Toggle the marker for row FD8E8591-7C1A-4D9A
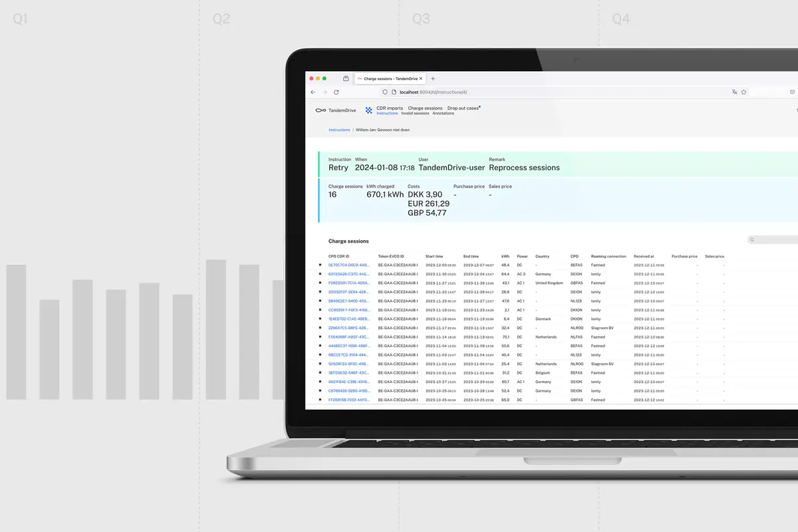This screenshot has width=798, height=532. click(320, 283)
